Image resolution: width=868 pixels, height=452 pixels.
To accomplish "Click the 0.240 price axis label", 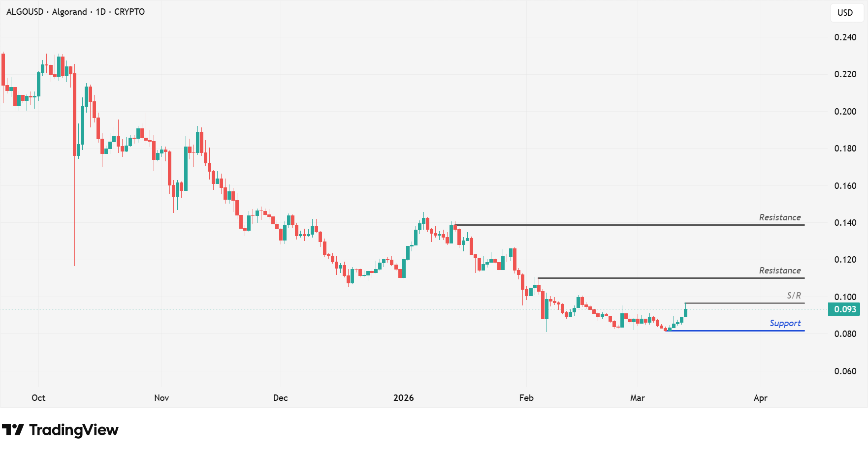I will click(x=845, y=37).
